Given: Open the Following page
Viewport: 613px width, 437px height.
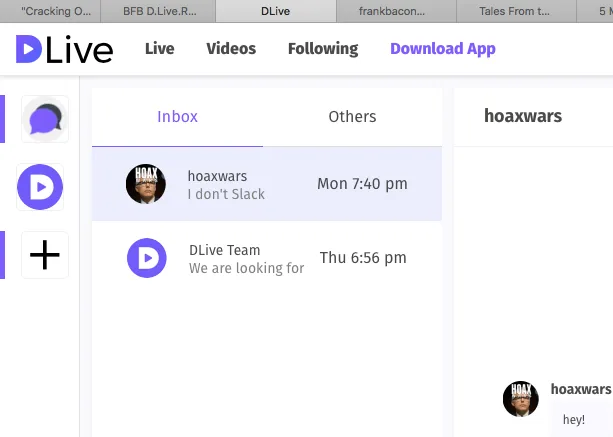Looking at the screenshot, I should 323,49.
